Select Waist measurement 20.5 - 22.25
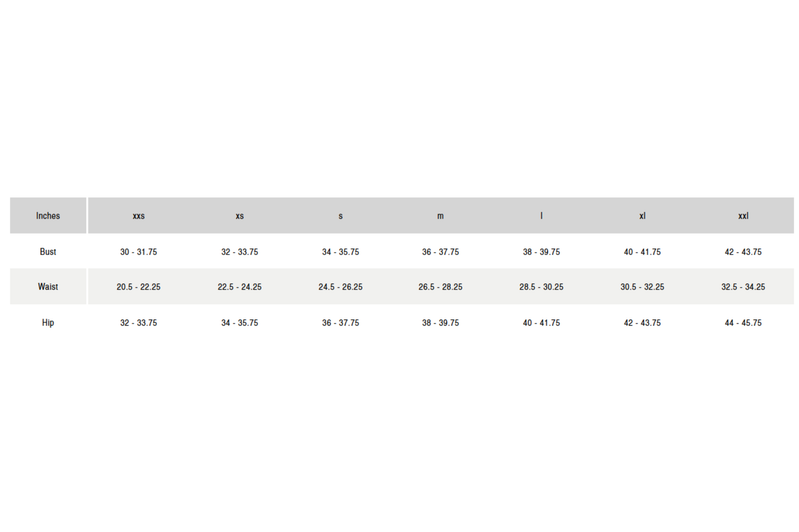Image resolution: width=799 pixels, height=532 pixels. pyautogui.click(x=139, y=287)
